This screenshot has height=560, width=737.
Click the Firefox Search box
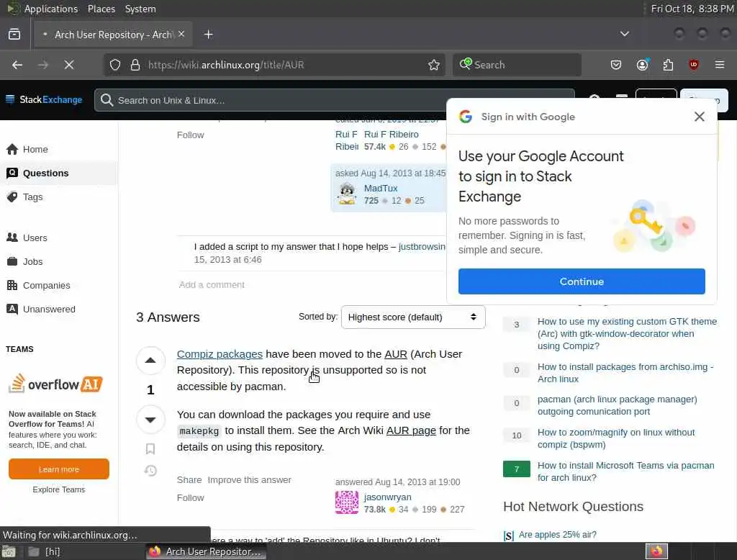pyautogui.click(x=517, y=65)
